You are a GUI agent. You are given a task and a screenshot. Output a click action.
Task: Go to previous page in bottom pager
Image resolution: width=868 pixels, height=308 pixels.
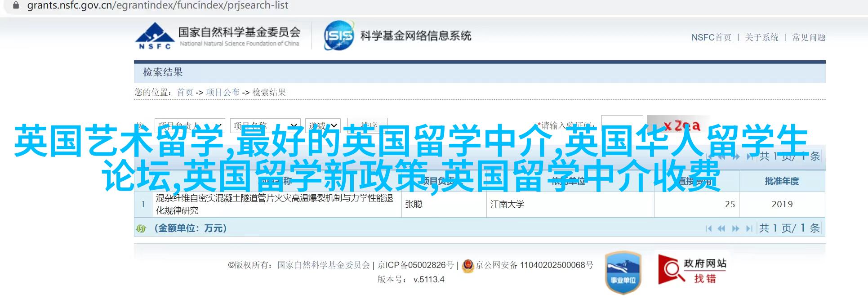point(721,229)
